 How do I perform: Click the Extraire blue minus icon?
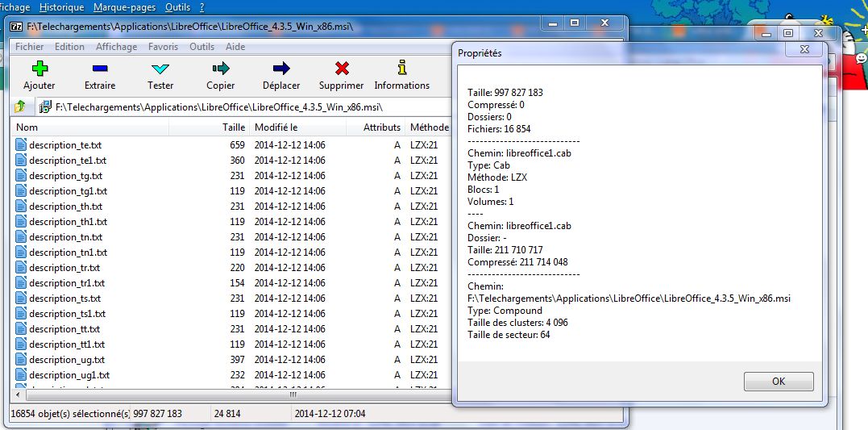tap(100, 69)
